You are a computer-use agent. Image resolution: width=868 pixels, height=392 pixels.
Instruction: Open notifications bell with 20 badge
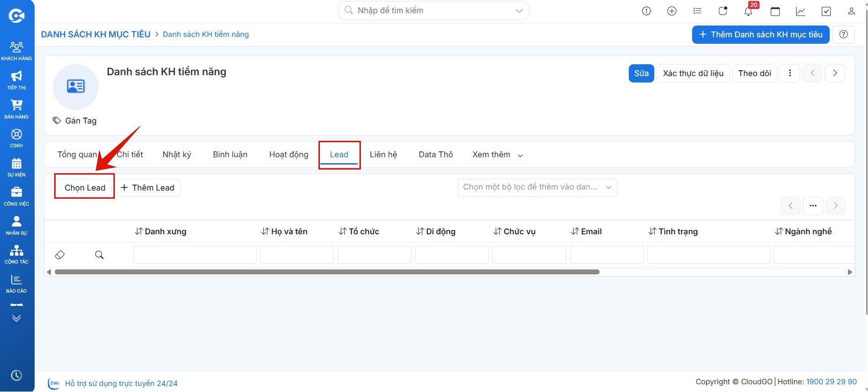(x=749, y=11)
